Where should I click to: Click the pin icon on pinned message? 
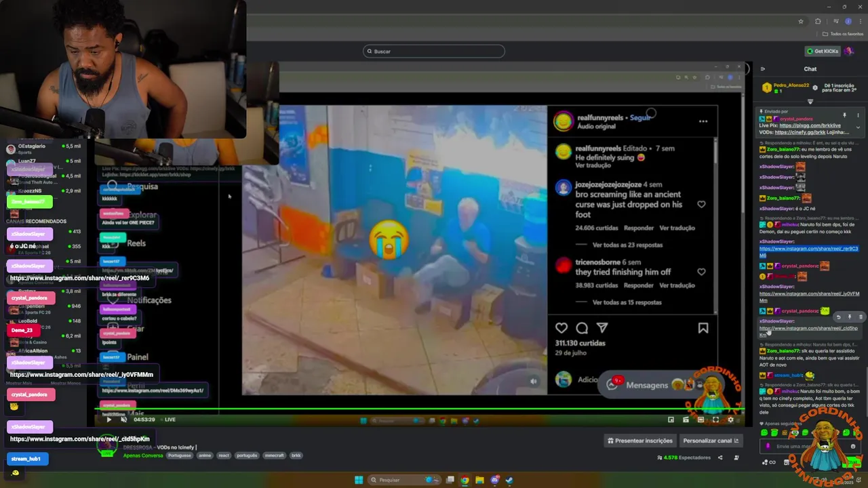pos(844,115)
